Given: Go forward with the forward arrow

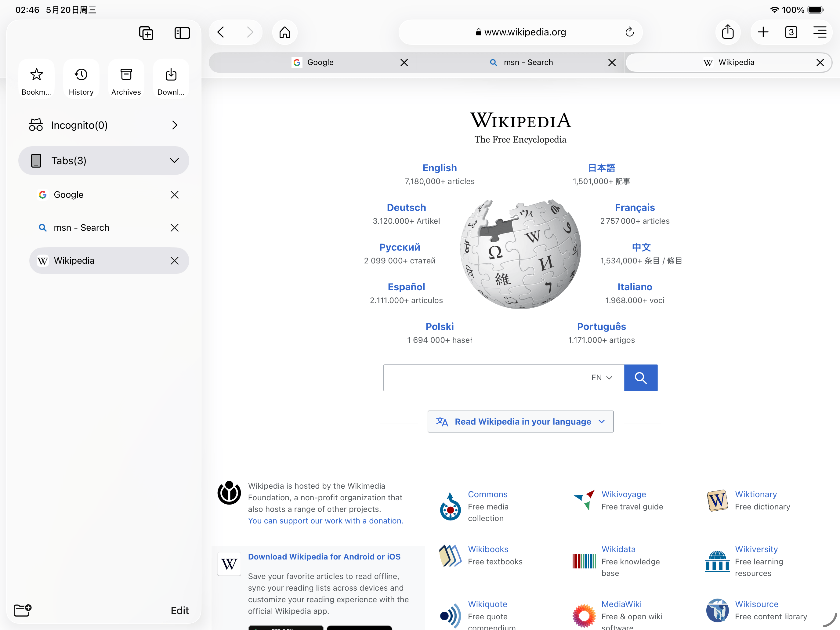Looking at the screenshot, I should pos(250,32).
